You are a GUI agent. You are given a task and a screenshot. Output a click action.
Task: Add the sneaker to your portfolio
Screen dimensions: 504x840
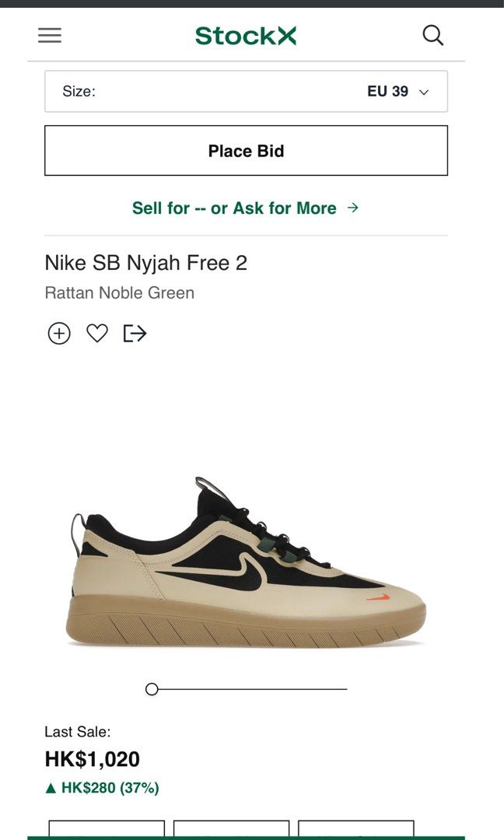click(59, 333)
